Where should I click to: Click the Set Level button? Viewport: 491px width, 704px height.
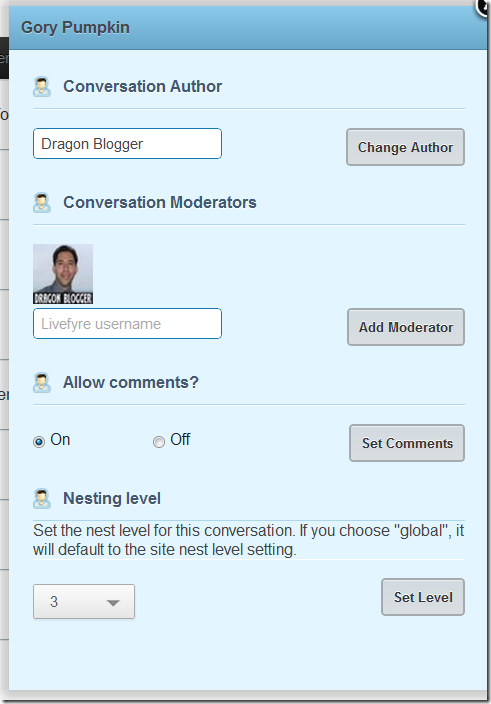[x=423, y=597]
